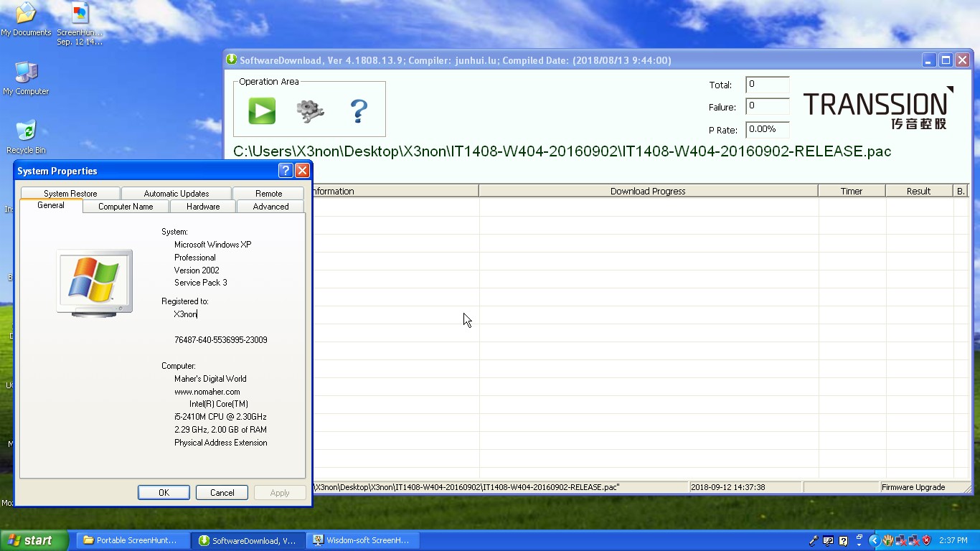Click the ScreenHunter hand tray icon
The height and width of the screenshot is (551, 980).
pos(887,540)
